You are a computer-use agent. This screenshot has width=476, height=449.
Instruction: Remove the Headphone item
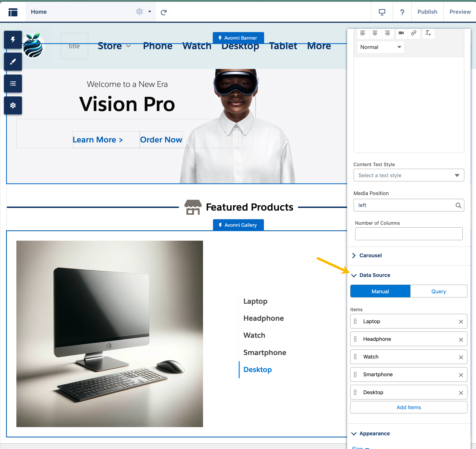(461, 339)
